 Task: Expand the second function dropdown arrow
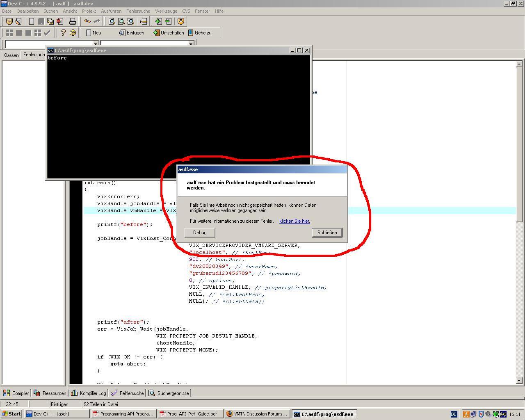coord(191,43)
